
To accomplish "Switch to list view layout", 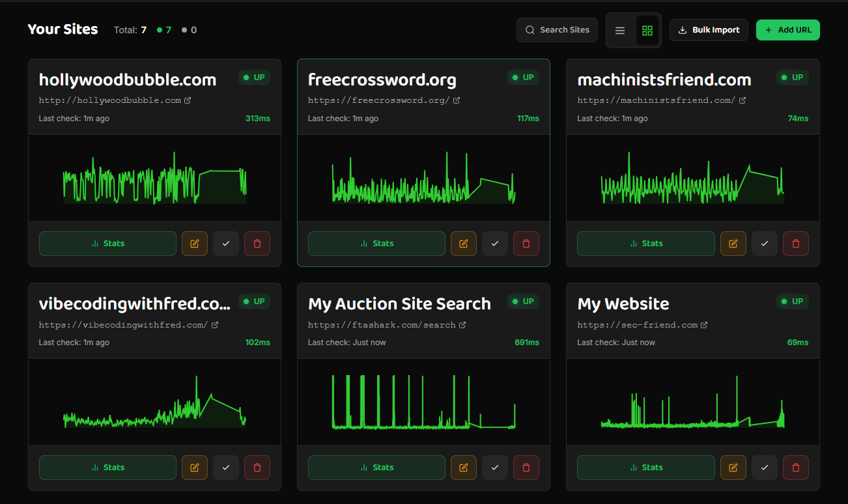I will click(619, 29).
